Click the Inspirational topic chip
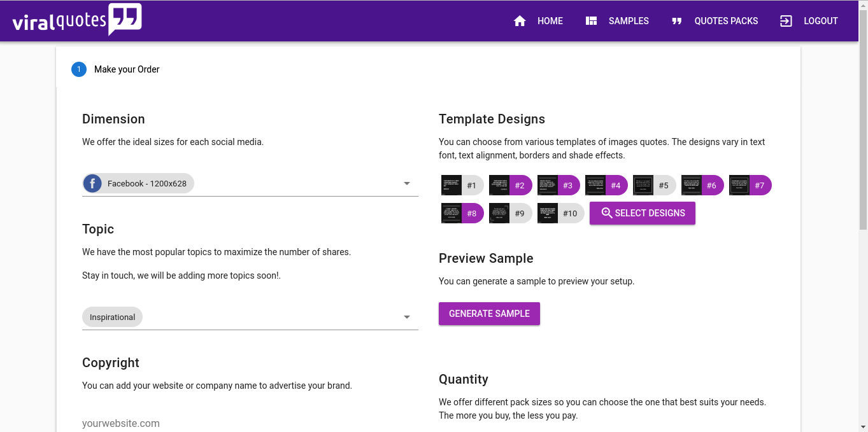Image resolution: width=868 pixels, height=432 pixels. coord(112,317)
